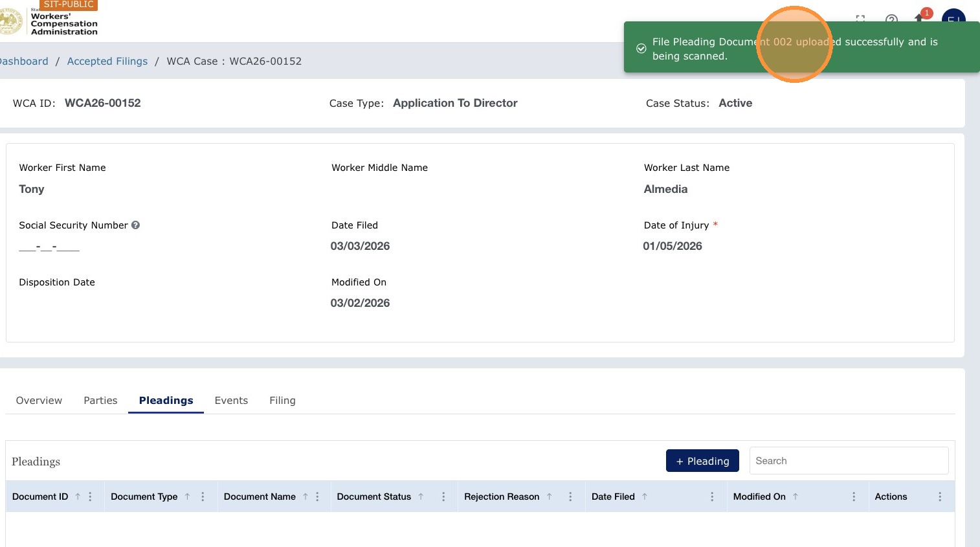Screen dimensions: 980x547
Task: Click the Date Filed value 03/03/2026
Action: [x=360, y=246]
